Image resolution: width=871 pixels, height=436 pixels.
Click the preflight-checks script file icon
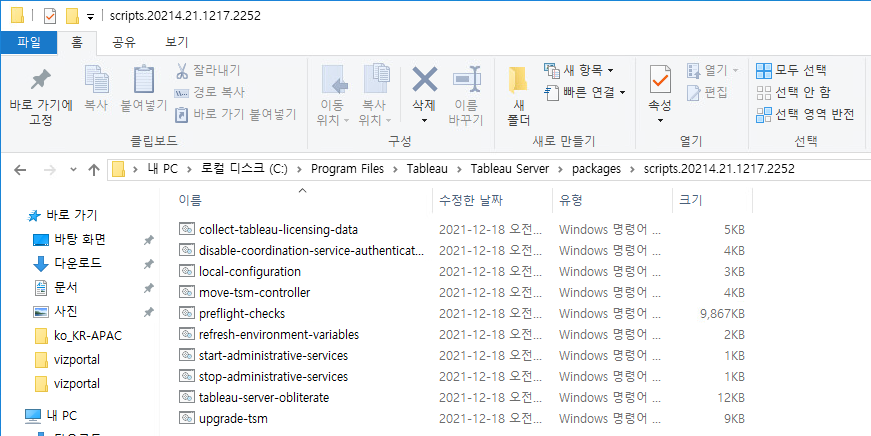[x=187, y=313]
